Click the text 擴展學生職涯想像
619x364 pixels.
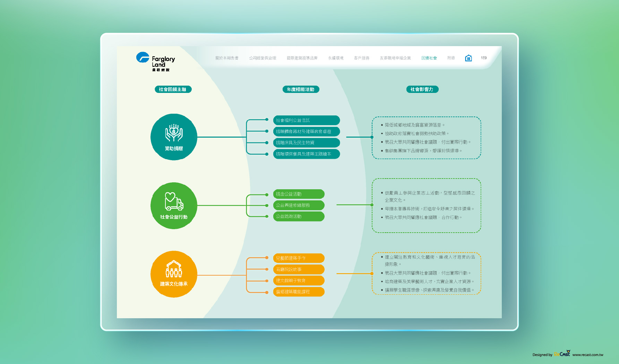[402, 290]
